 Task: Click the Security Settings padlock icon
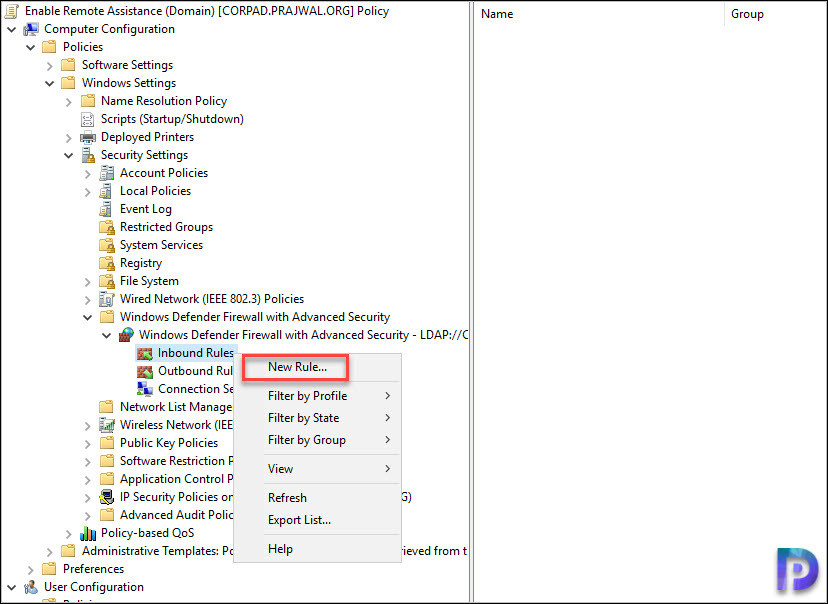(88, 155)
